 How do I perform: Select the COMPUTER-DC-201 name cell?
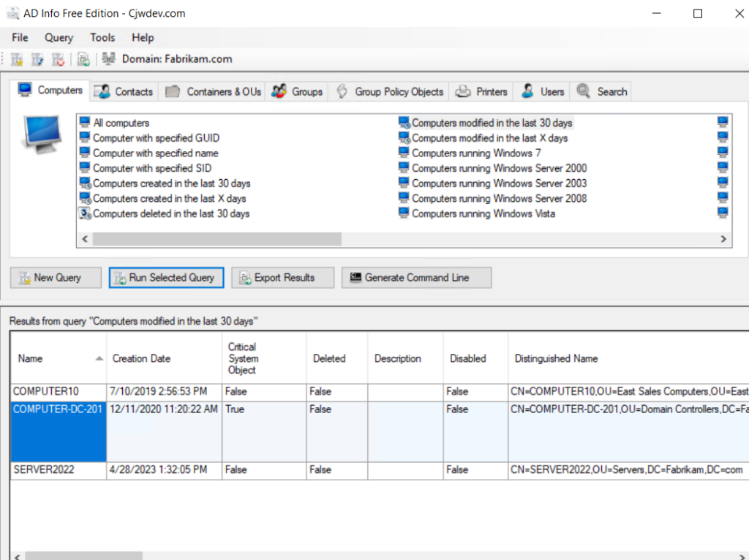coord(59,431)
